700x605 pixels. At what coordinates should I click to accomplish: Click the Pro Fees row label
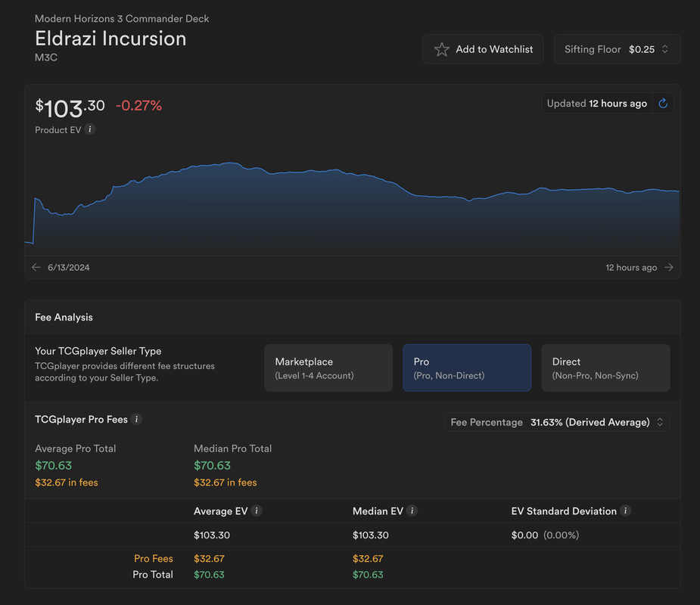(154, 559)
